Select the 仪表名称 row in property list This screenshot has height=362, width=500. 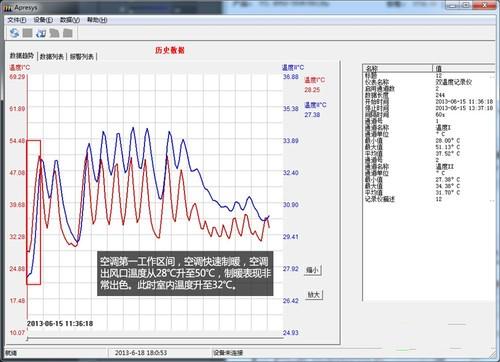(429, 82)
